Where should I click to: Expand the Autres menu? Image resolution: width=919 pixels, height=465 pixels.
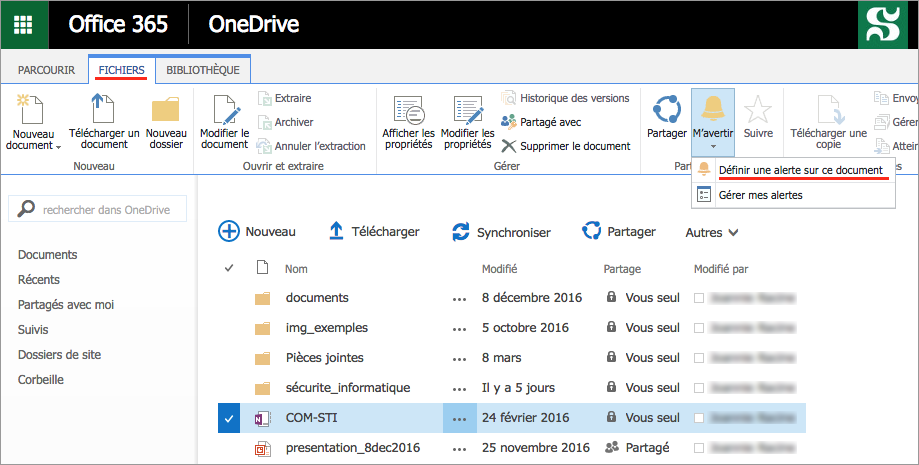712,232
